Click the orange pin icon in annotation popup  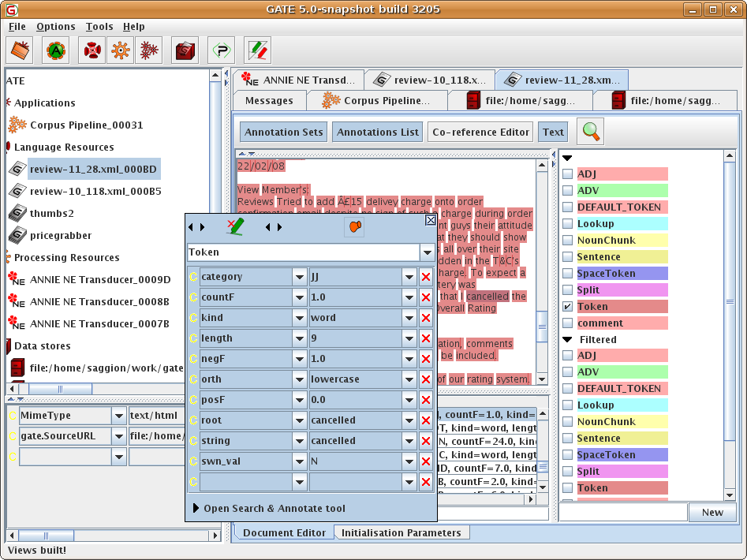tap(355, 227)
